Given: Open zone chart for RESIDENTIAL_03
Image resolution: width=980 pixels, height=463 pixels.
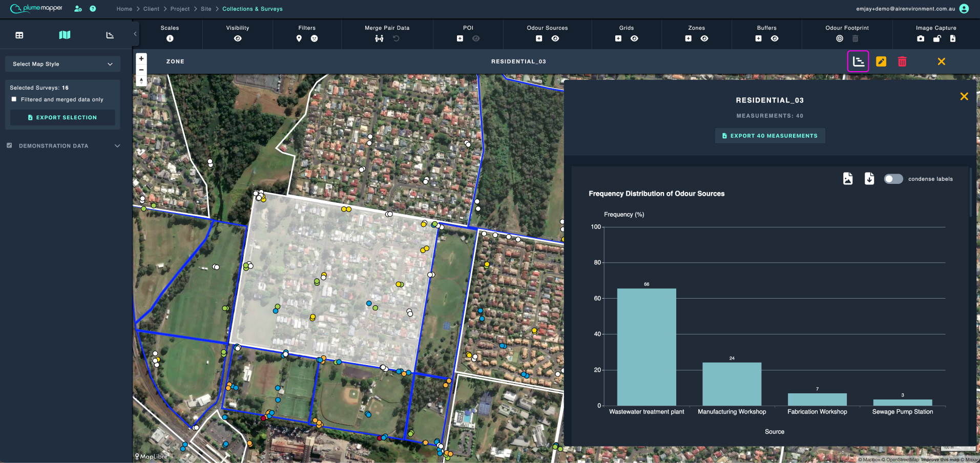Looking at the screenshot, I should (x=858, y=61).
